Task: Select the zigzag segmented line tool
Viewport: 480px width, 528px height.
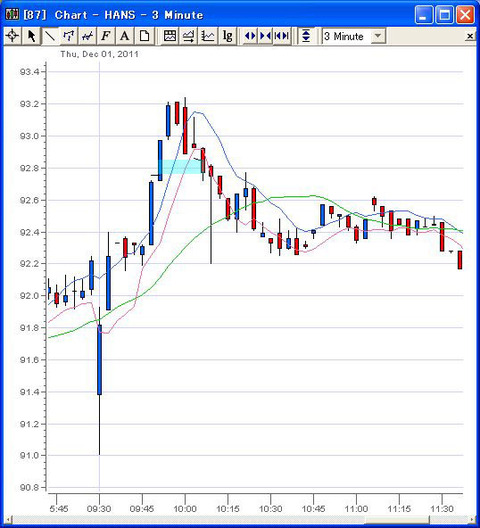Action: tap(69, 36)
